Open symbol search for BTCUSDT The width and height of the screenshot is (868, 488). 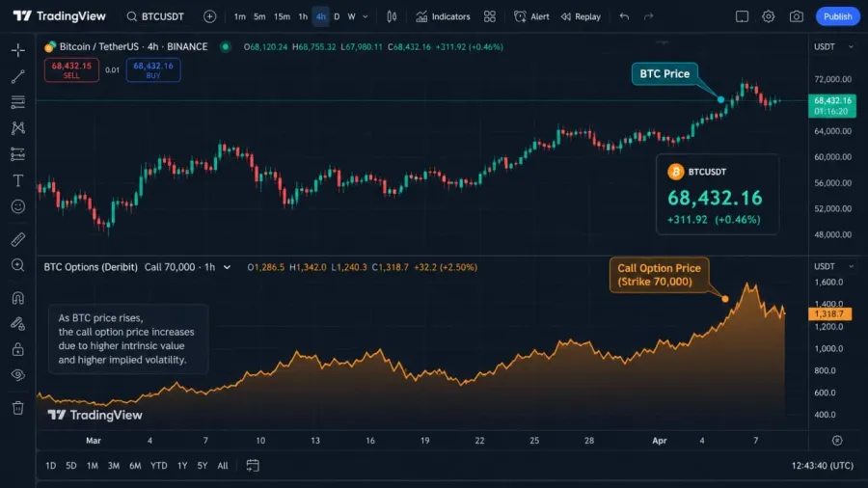point(155,16)
